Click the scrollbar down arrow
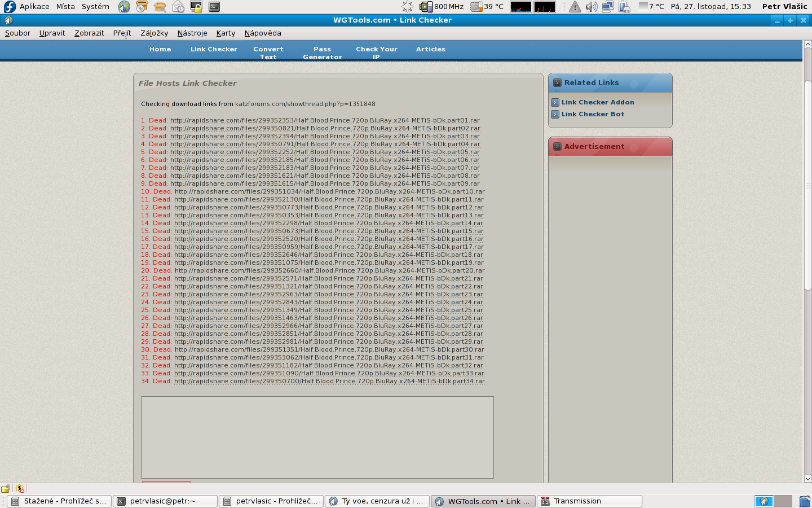Image resolution: width=812 pixels, height=508 pixels. click(807, 478)
